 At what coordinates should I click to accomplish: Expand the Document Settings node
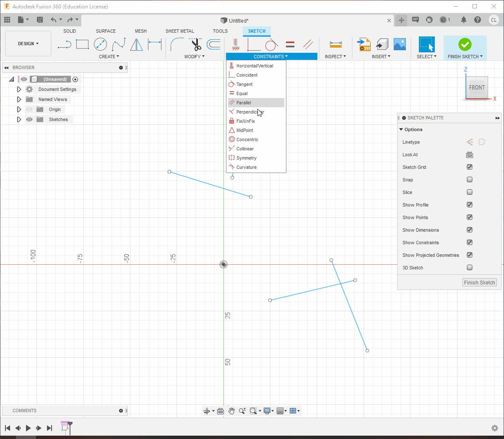tap(19, 90)
